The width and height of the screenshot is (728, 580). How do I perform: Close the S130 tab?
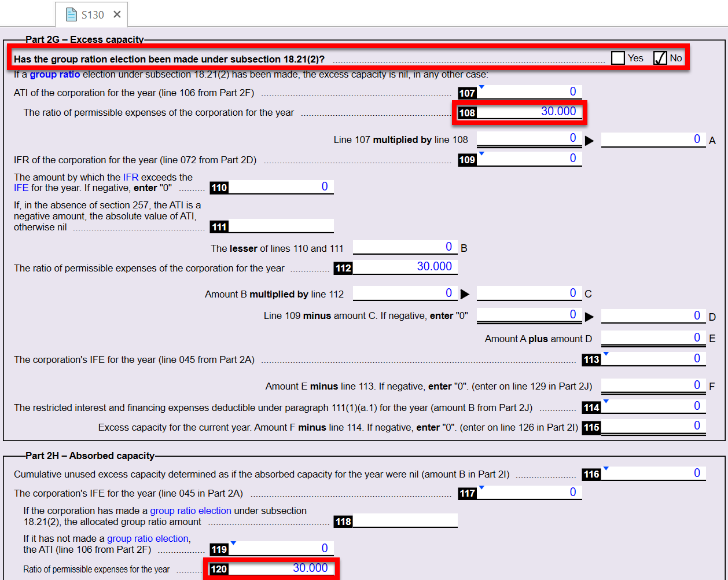click(117, 14)
